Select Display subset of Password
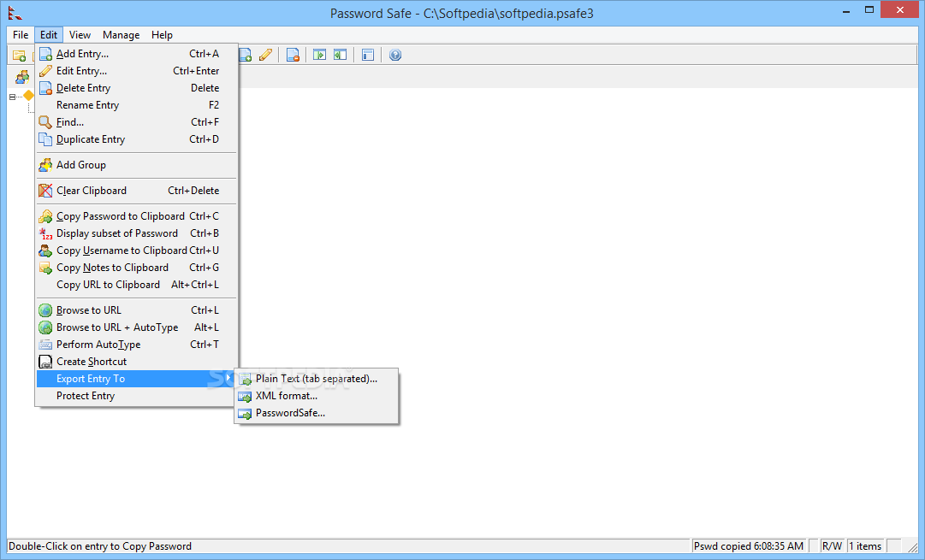 click(137, 233)
